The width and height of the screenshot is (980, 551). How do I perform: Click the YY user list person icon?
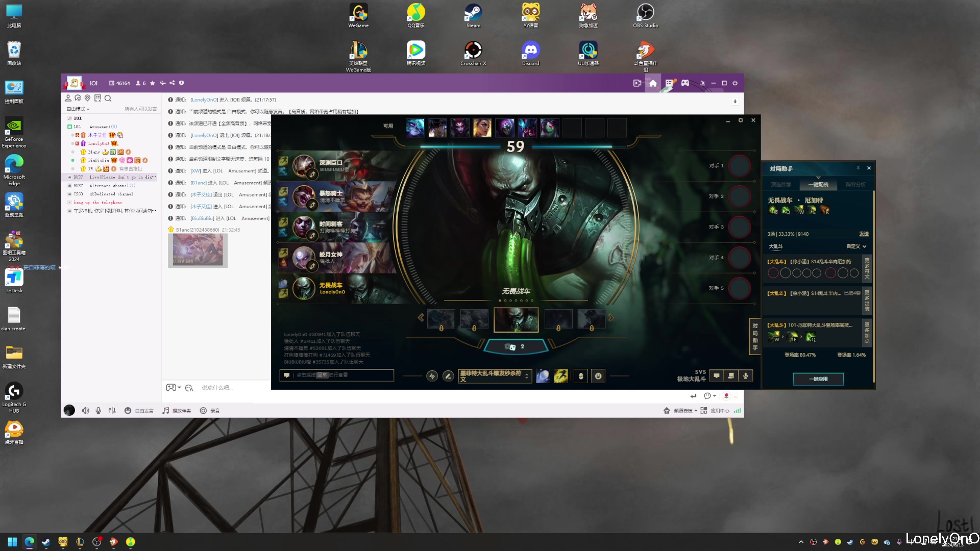(x=68, y=98)
